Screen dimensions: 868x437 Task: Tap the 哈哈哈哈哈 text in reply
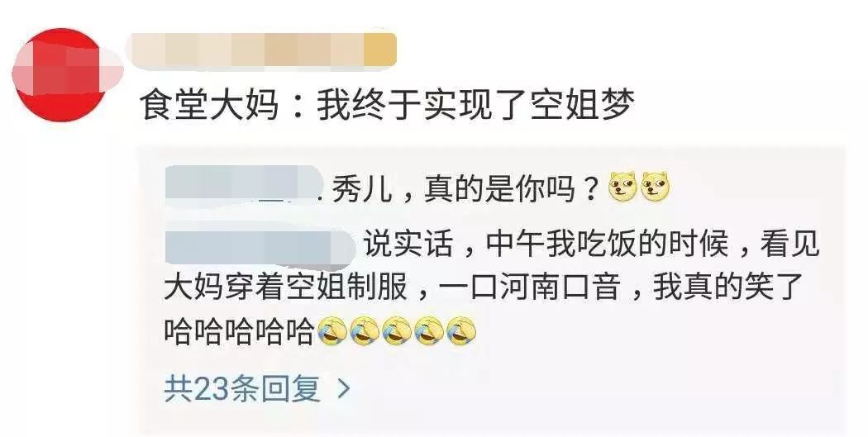click(240, 332)
